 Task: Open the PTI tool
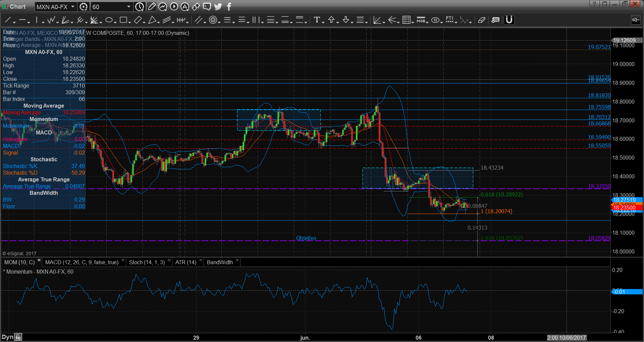point(449,20)
